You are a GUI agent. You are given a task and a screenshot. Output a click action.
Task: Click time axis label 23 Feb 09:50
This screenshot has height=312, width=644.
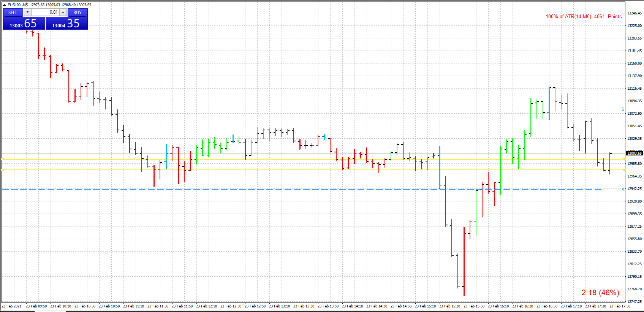point(36,306)
